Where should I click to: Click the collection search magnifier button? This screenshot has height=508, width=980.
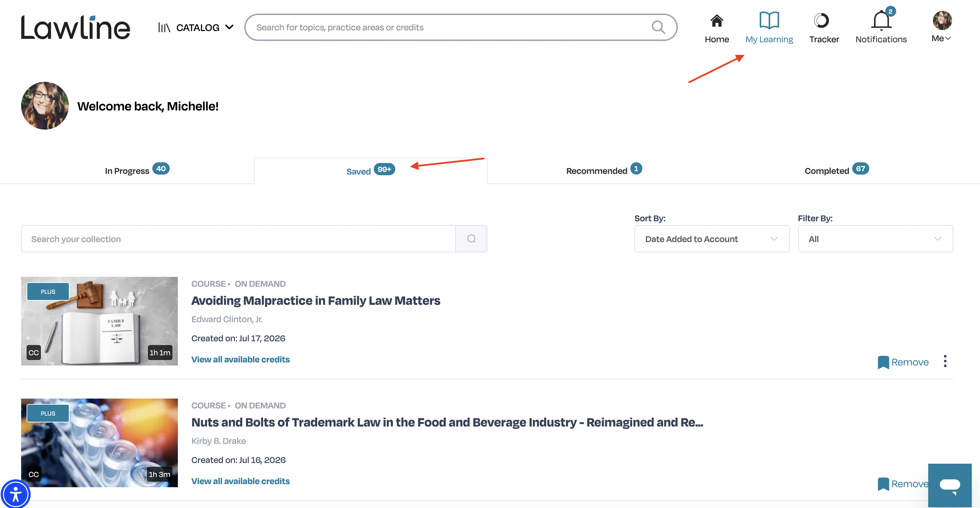click(471, 239)
